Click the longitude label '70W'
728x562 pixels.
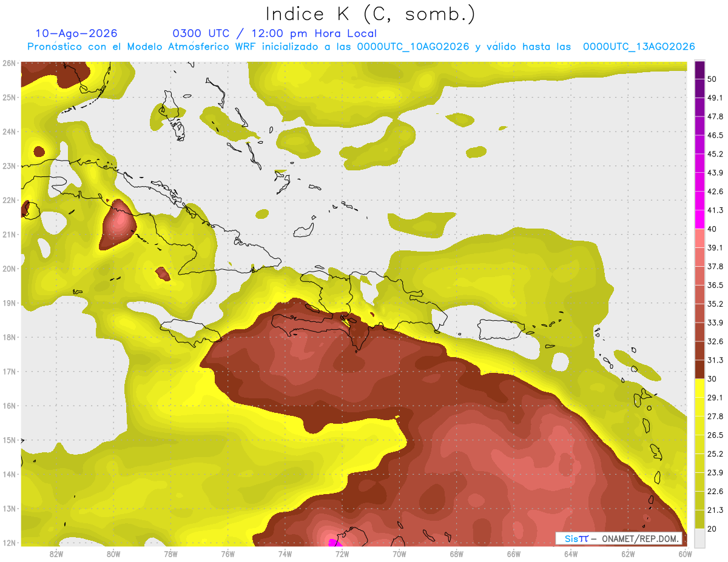pos(399,554)
